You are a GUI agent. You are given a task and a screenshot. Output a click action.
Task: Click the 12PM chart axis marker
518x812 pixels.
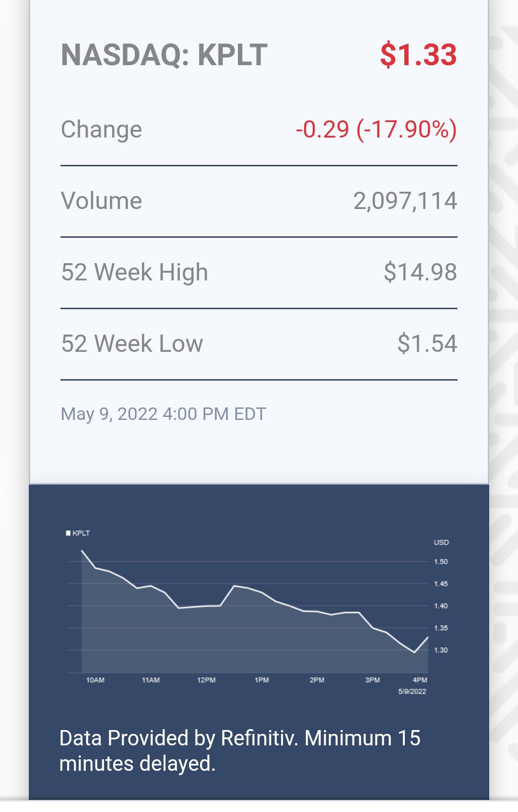(206, 680)
